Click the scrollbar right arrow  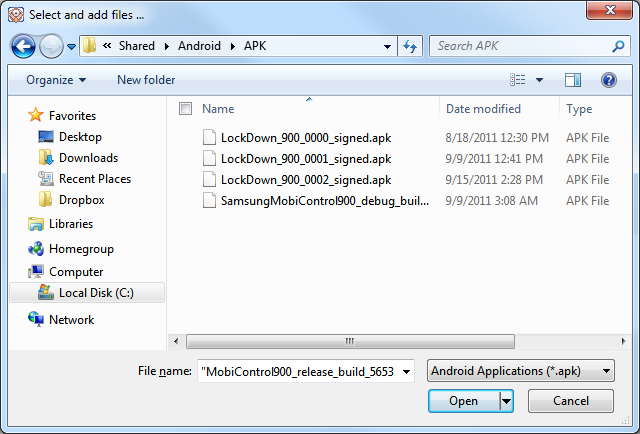click(623, 341)
